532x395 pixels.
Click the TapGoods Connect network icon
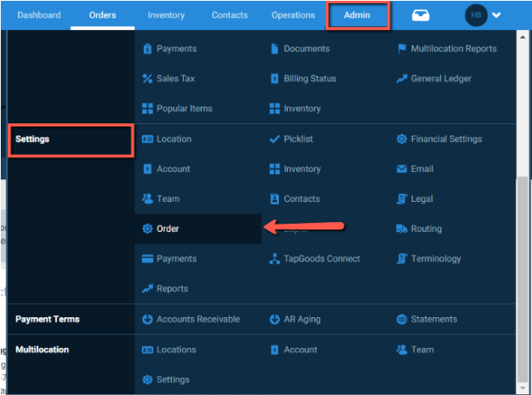click(274, 259)
